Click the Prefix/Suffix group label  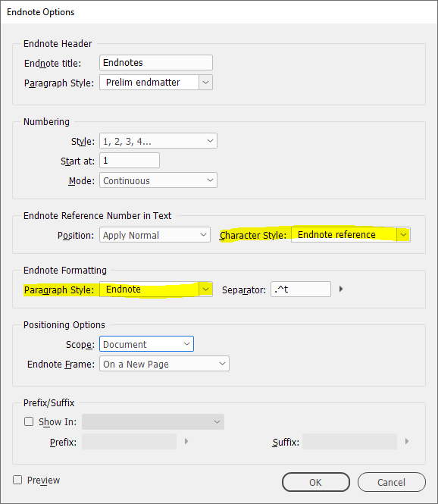click(x=48, y=402)
